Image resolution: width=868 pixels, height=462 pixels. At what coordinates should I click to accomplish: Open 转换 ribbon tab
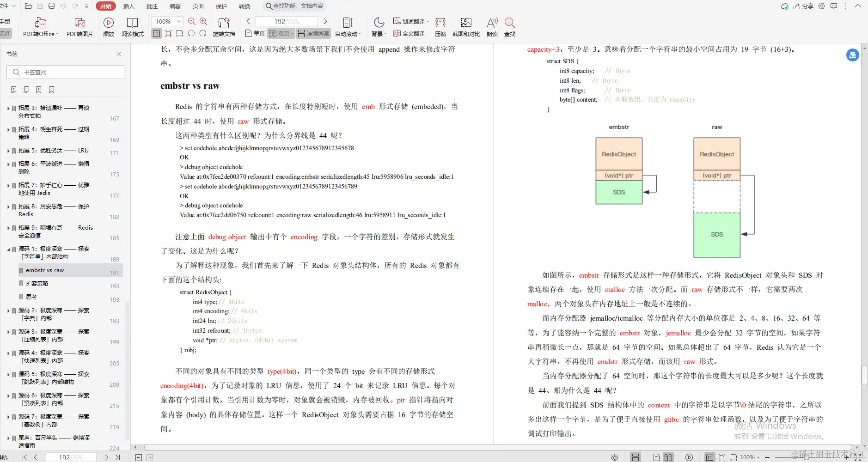(x=245, y=6)
